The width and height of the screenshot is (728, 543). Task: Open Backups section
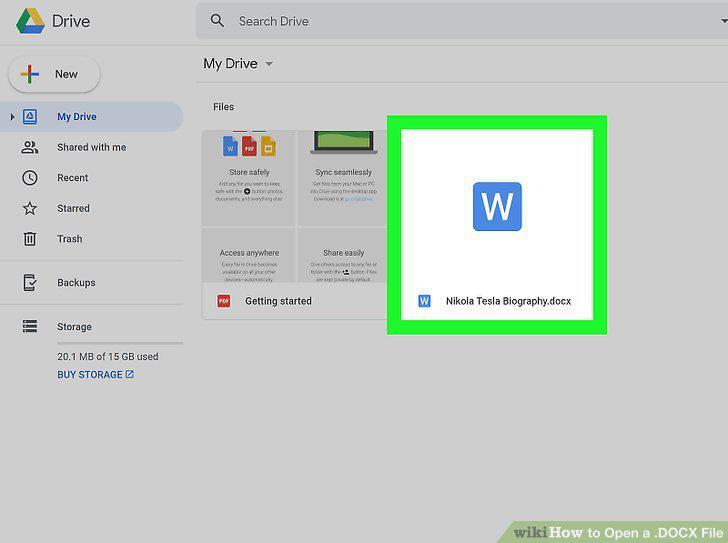76,283
